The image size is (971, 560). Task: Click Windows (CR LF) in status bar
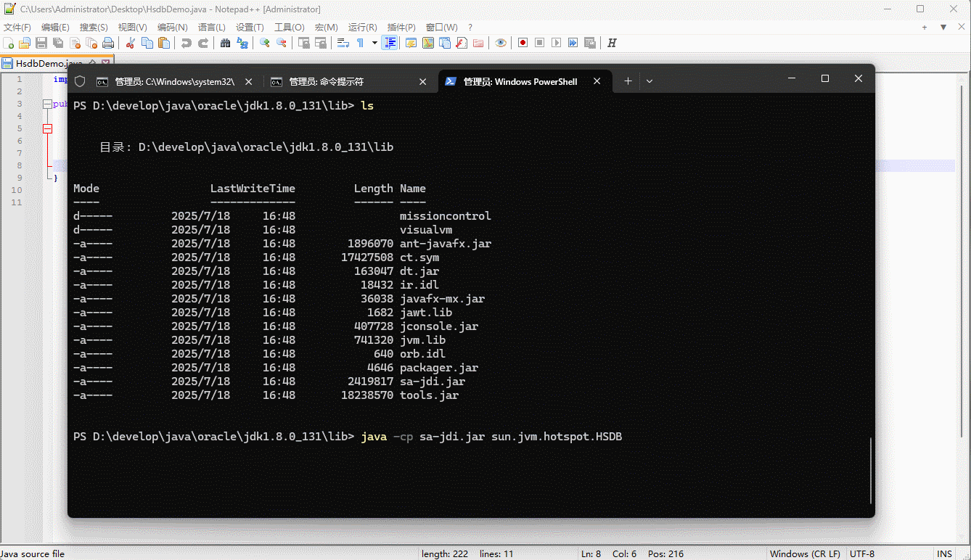805,553
